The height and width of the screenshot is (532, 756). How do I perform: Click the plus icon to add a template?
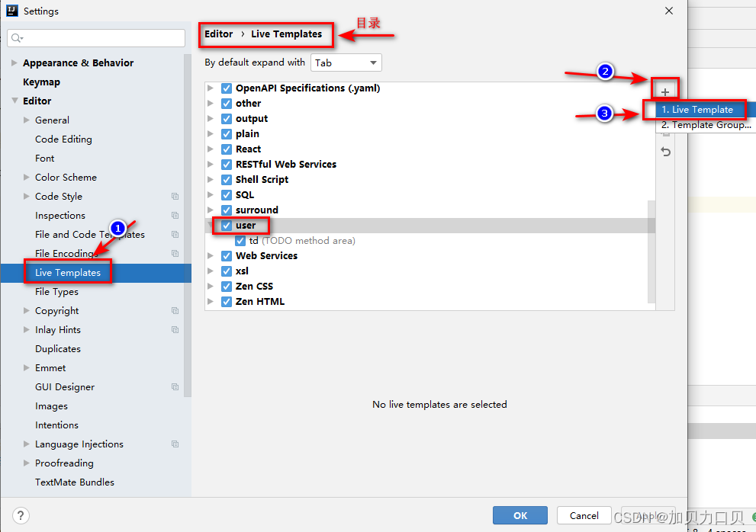pyautogui.click(x=665, y=92)
